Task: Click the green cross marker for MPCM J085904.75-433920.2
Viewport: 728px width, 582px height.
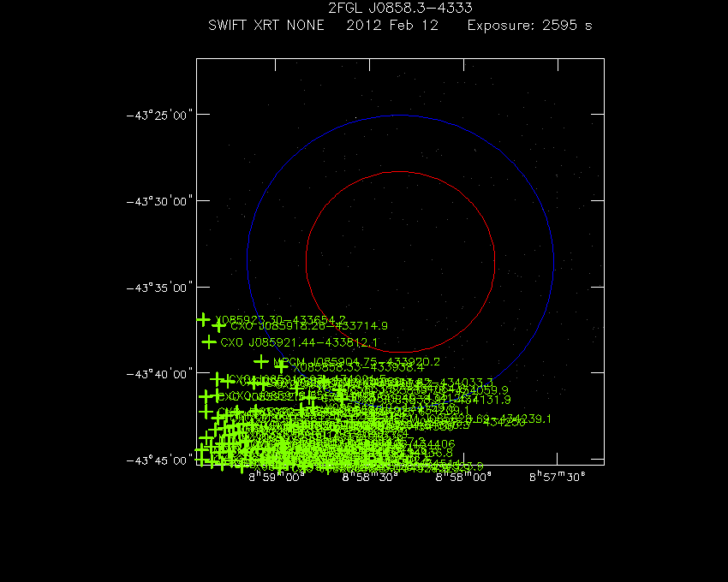Action: (261, 361)
